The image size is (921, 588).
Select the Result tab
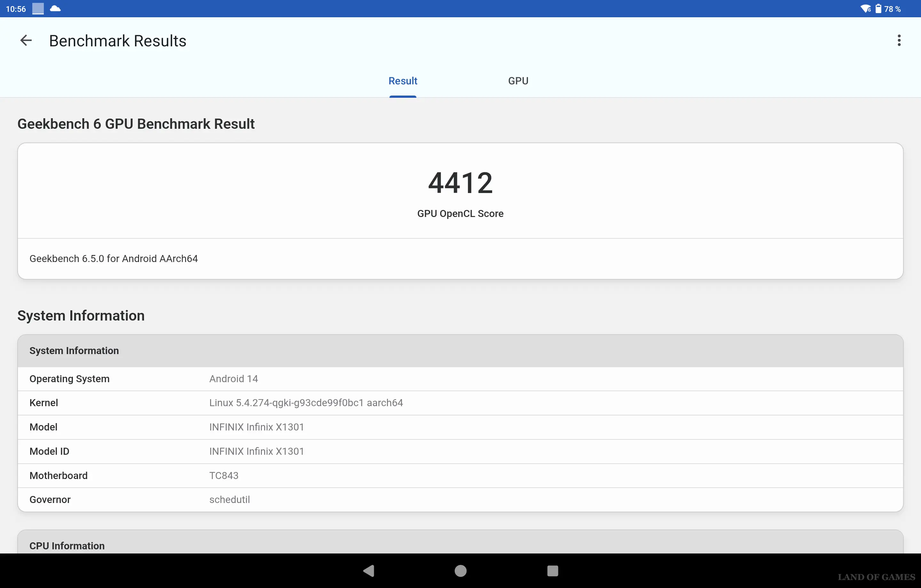pos(403,81)
